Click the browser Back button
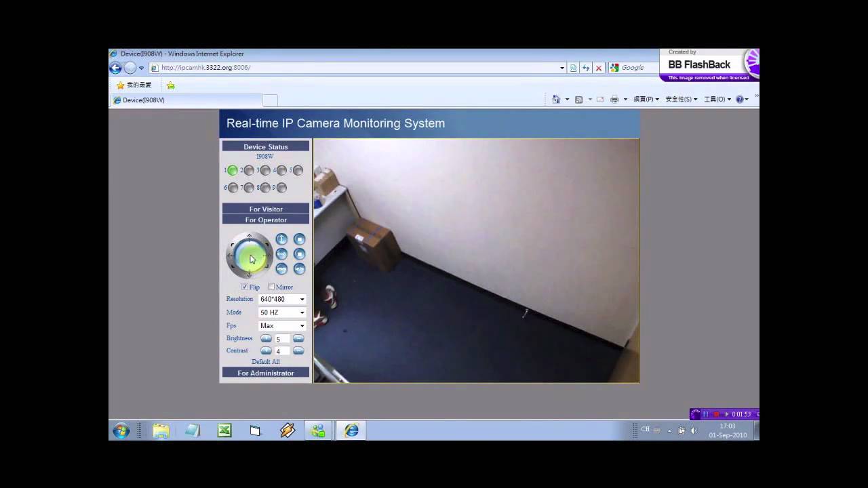This screenshot has height=488, width=868. [115, 68]
